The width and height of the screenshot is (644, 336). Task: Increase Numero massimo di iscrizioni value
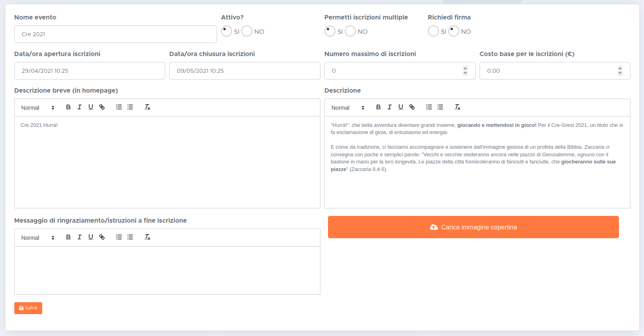[465, 68]
